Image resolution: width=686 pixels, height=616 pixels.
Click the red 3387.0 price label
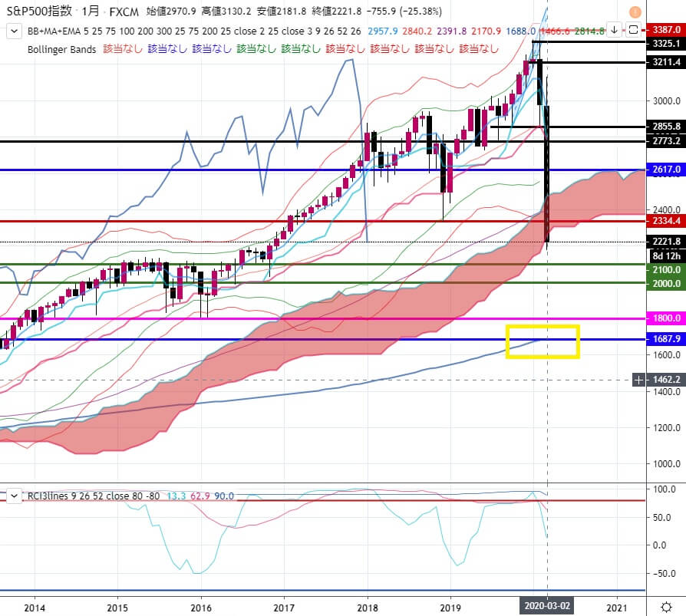click(666, 30)
